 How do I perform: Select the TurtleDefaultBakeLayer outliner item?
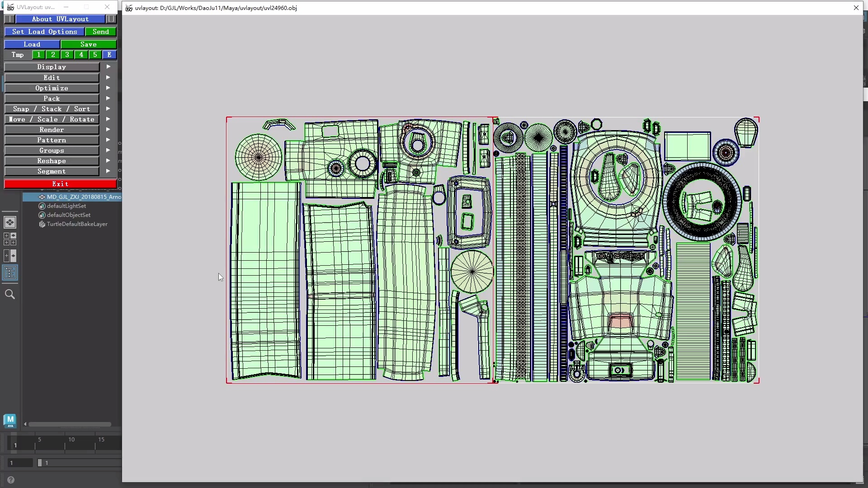(x=77, y=224)
